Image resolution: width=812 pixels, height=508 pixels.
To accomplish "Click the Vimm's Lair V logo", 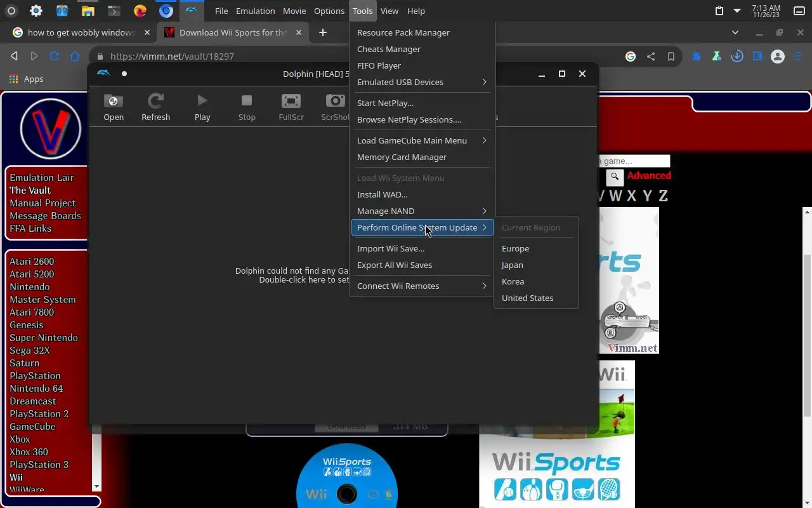I will pyautogui.click(x=50, y=128).
